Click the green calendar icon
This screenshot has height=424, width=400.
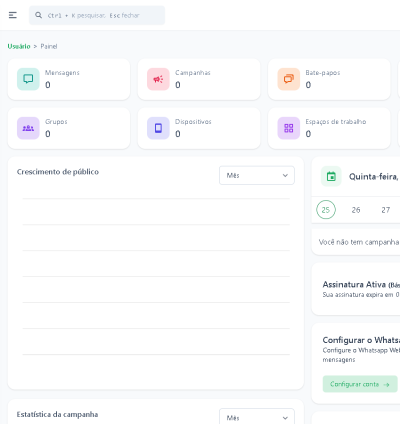[331, 176]
